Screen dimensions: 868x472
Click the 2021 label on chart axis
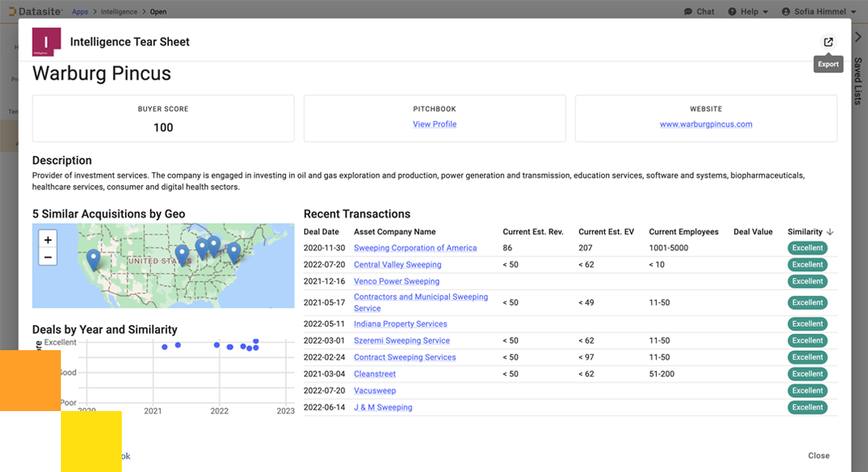153,411
